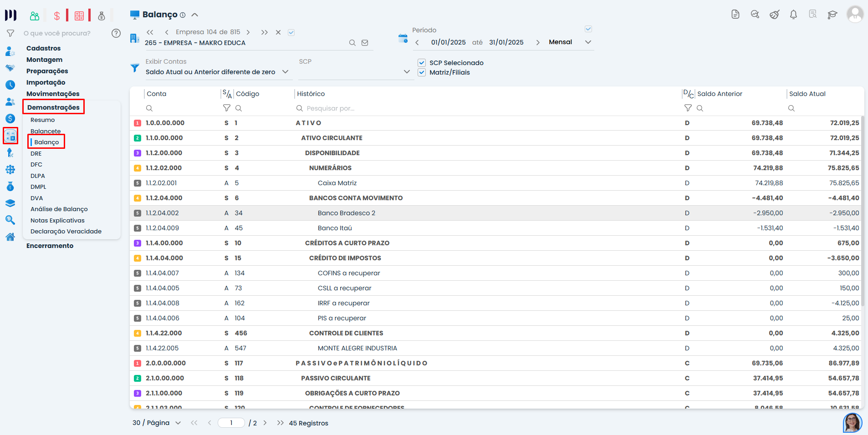Toggle the Matriz/Filiais checkbox
This screenshot has height=435, width=868.
[x=422, y=72]
